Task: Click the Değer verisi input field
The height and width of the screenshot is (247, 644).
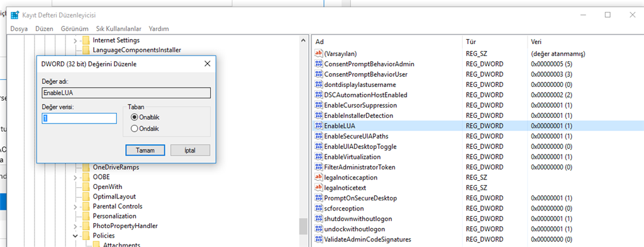Action: point(79,118)
